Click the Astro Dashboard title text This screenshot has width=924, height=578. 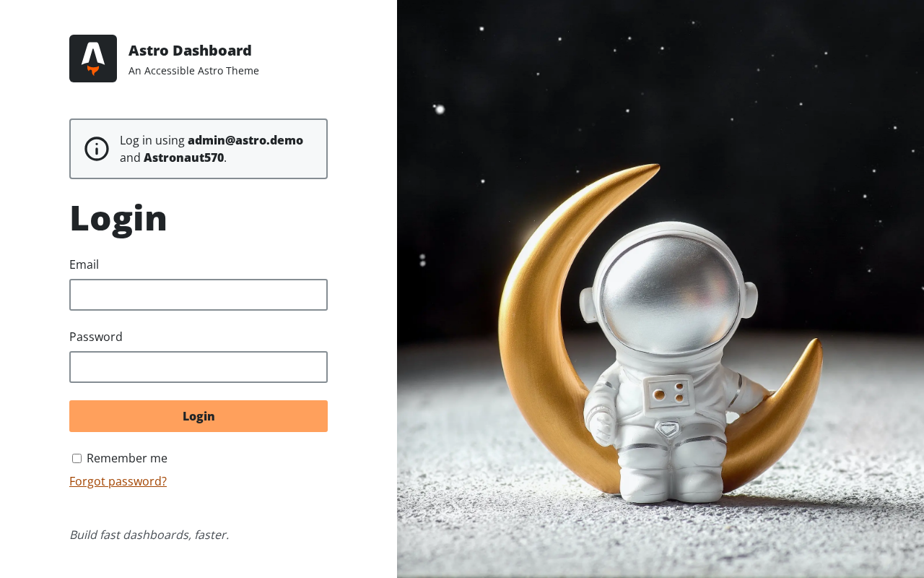pos(190,51)
